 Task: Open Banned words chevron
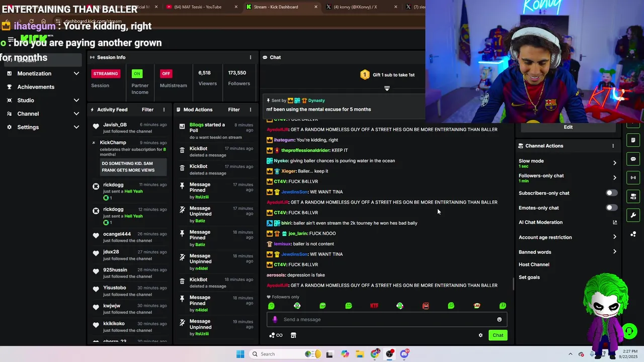614,252
